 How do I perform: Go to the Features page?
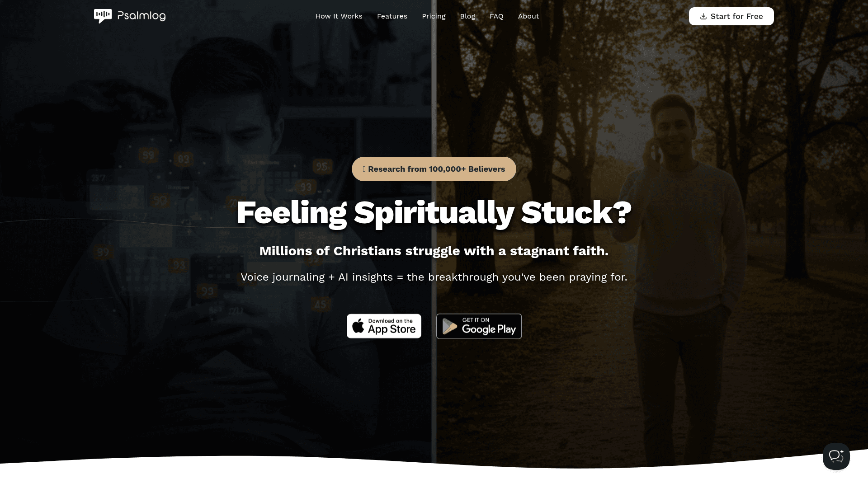click(x=392, y=16)
